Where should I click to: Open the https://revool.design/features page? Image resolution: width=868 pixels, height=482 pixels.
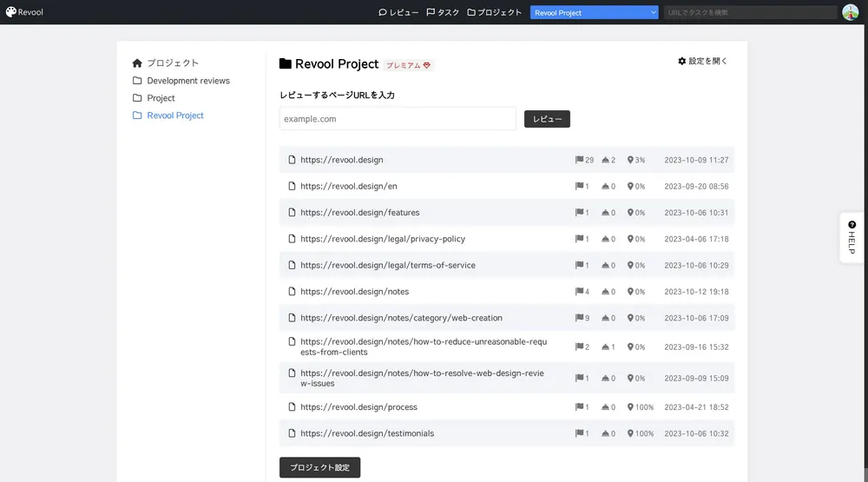(x=360, y=213)
